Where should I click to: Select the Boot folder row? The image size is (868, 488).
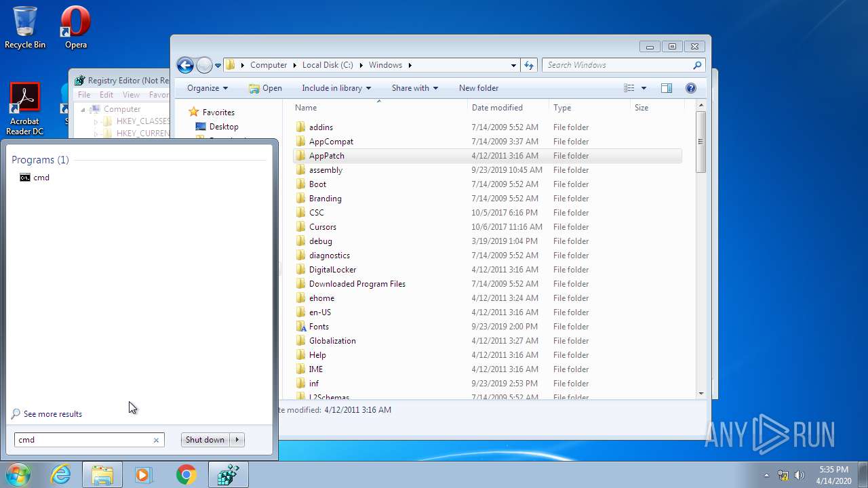click(488, 184)
